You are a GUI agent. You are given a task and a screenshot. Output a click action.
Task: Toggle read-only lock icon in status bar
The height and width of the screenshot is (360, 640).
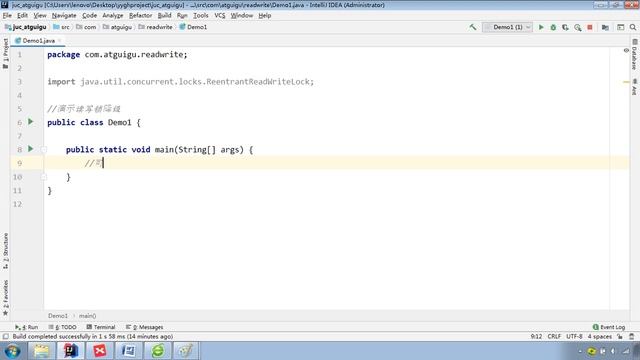coord(620,337)
